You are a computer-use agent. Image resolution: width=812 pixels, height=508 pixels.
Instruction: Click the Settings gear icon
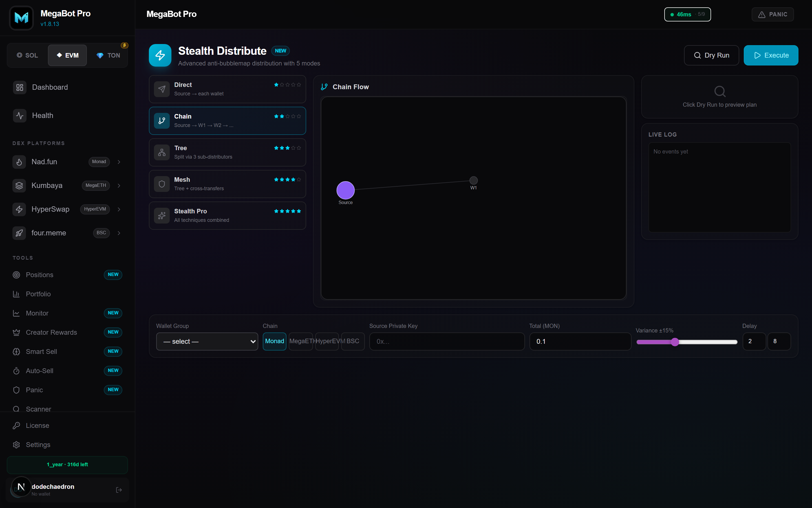pos(16,445)
